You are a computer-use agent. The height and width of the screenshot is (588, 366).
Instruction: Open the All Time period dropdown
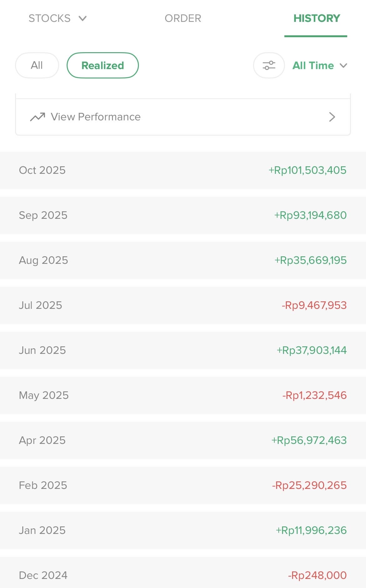320,65
